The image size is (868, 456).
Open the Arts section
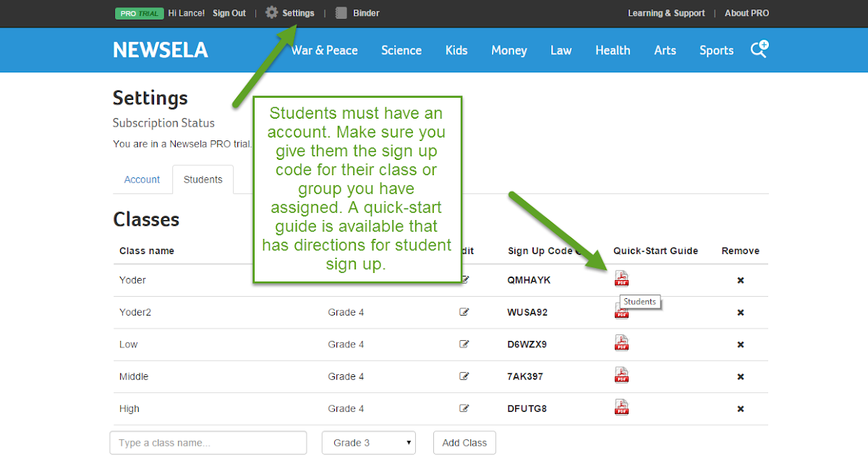[x=665, y=50]
